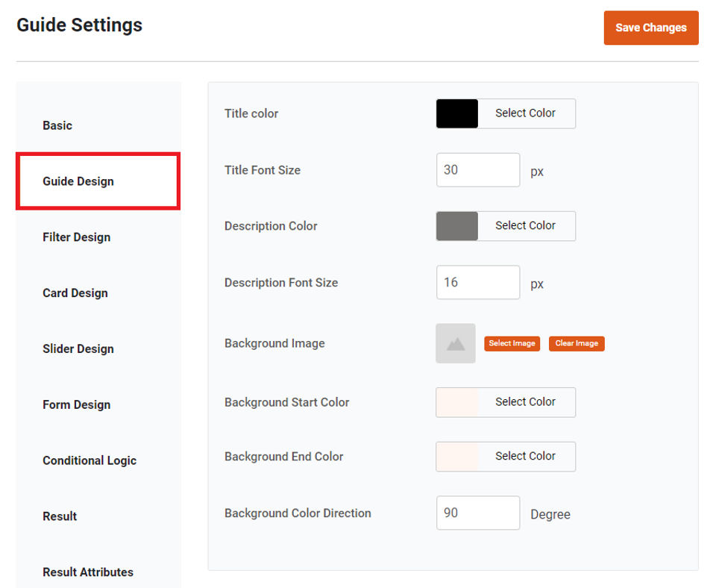The image size is (716, 588).
Task: Click Select Color for Background End Color
Action: [x=526, y=457]
